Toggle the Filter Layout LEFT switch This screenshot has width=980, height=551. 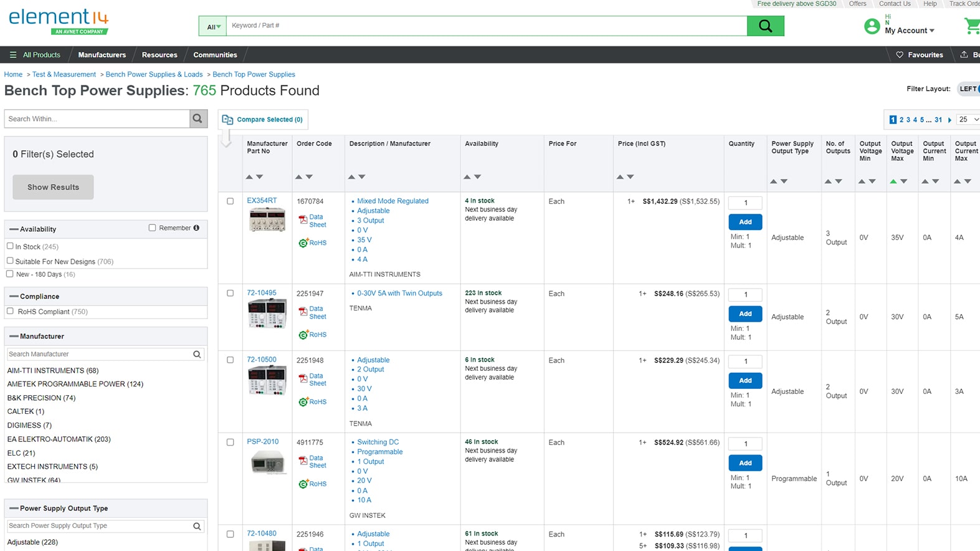[969, 89]
